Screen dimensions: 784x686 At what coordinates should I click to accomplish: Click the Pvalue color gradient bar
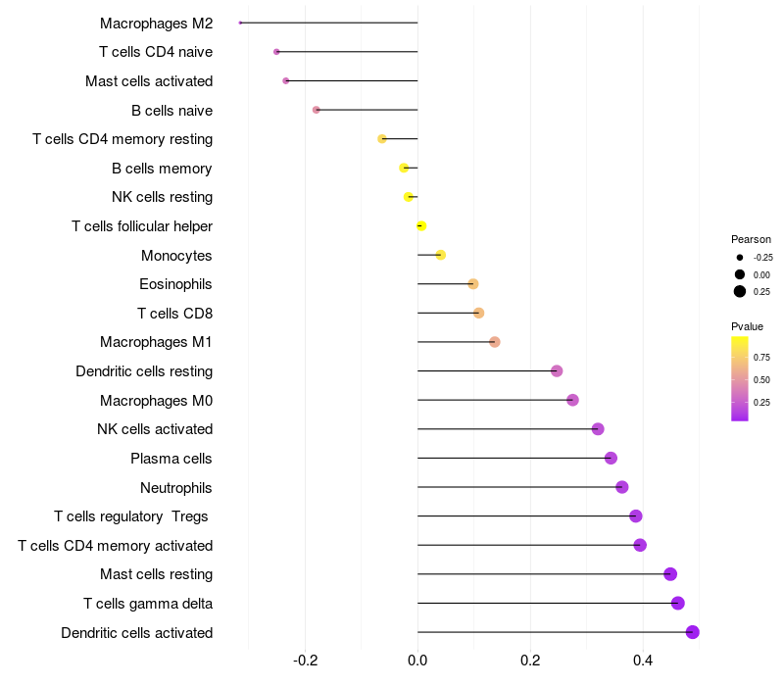click(x=740, y=378)
